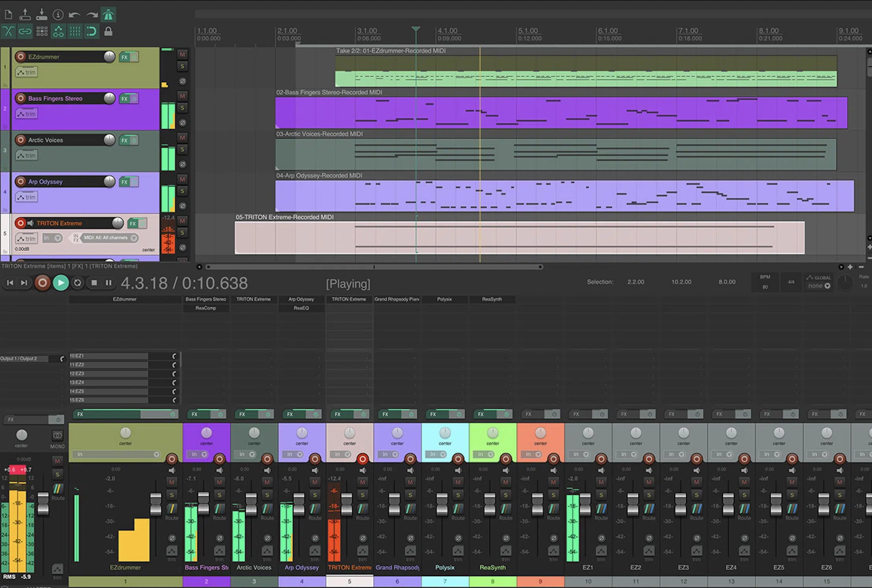Toggle the metronome in the toolbar
This screenshot has width=872, height=588.
click(108, 15)
